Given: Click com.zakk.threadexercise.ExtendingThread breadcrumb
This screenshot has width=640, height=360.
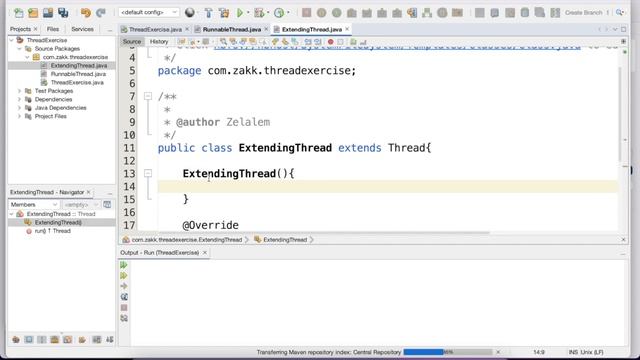Looking at the screenshot, I should [x=187, y=240].
